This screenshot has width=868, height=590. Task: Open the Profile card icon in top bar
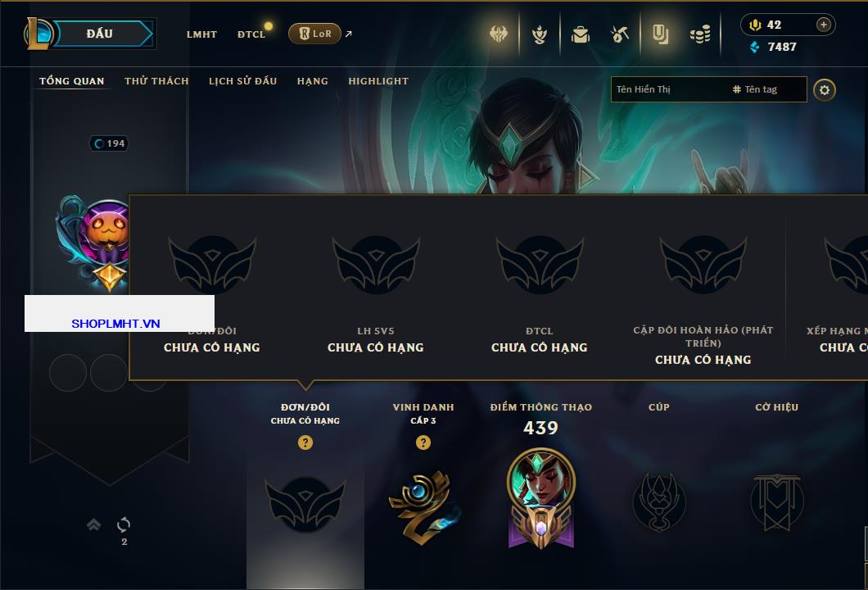coord(660,34)
